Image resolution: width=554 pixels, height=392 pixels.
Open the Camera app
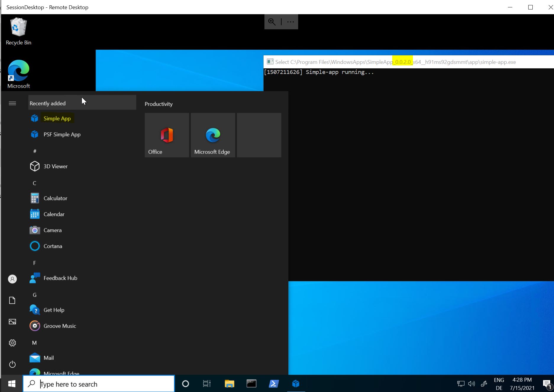click(82, 230)
